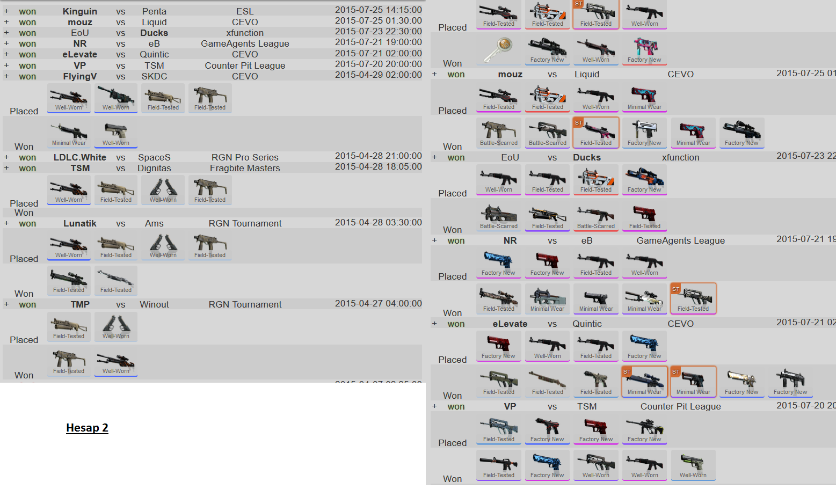
Task: Select Field-Tested scoped rifle in Lunatik won items
Action: (x=69, y=280)
